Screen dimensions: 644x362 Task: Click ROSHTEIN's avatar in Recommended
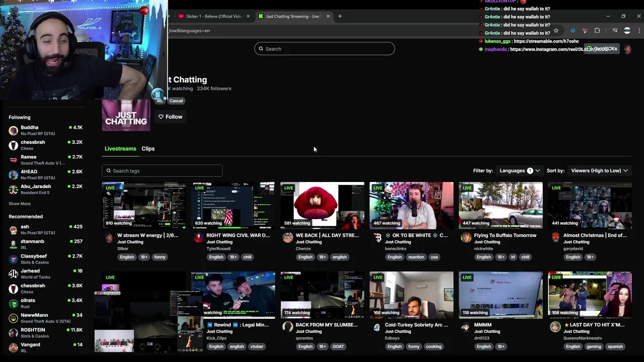pos(14,333)
